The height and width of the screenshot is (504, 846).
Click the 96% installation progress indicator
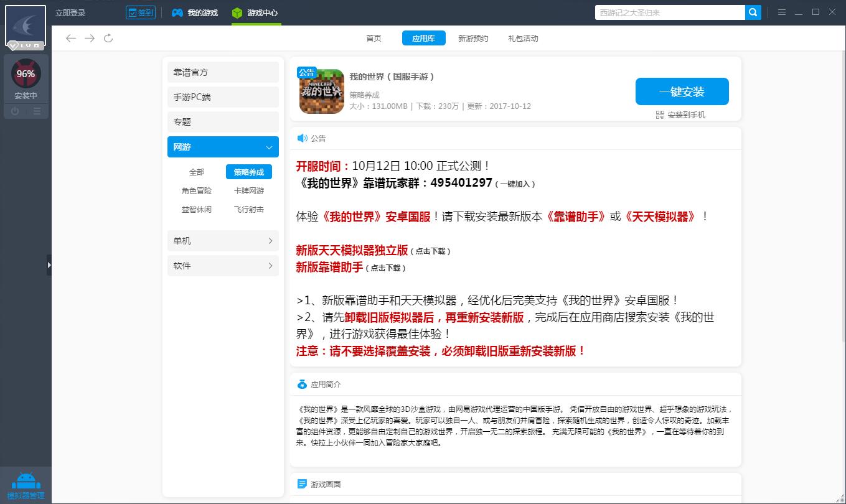pyautogui.click(x=26, y=73)
